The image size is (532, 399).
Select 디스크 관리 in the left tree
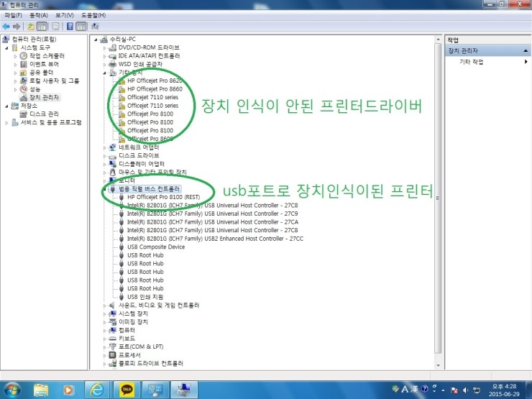pyautogui.click(x=44, y=114)
